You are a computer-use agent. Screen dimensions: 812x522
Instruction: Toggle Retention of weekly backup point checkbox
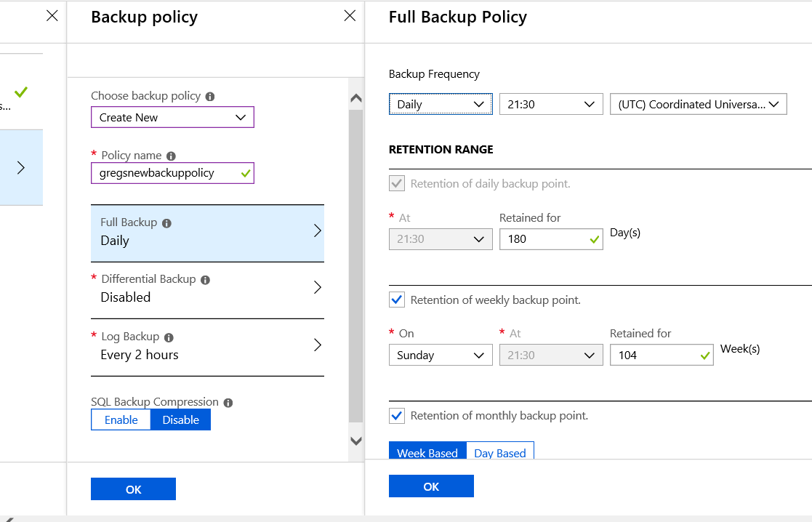(397, 300)
